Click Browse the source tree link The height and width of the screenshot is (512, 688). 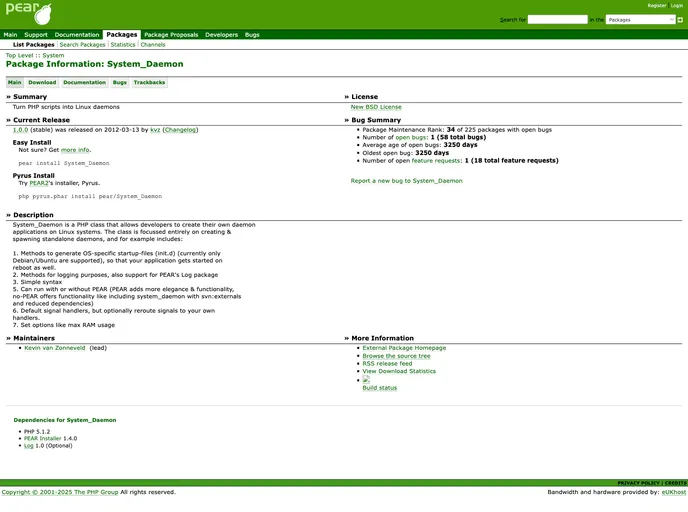click(x=396, y=356)
